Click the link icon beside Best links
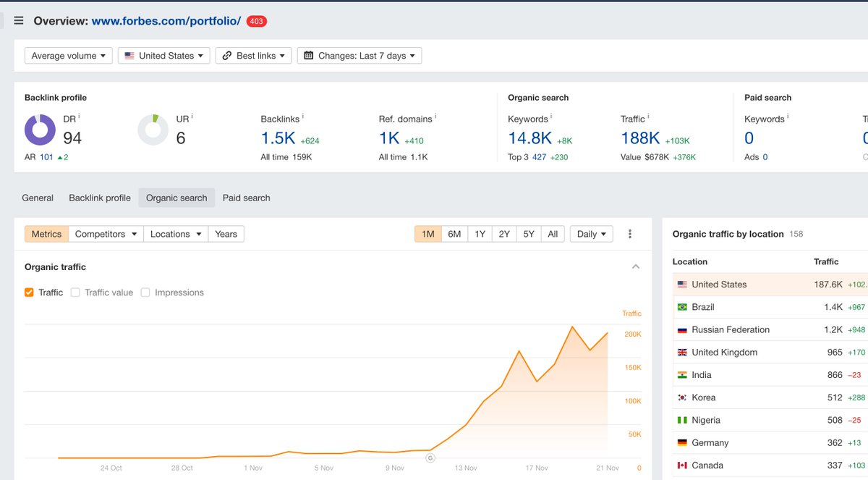Screen dimensions: 868x480 225,55
